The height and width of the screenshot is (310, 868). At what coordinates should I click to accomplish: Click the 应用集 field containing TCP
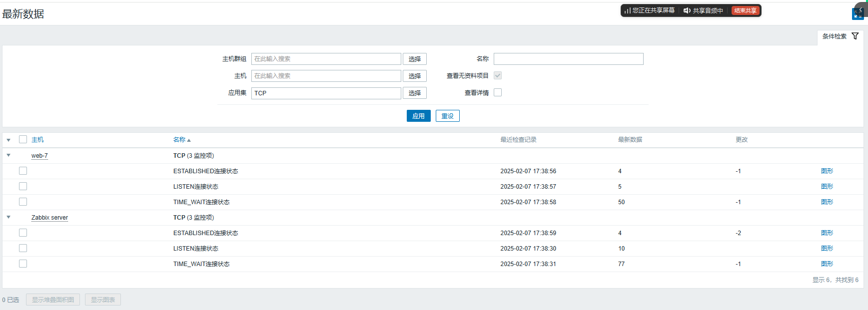click(326, 93)
